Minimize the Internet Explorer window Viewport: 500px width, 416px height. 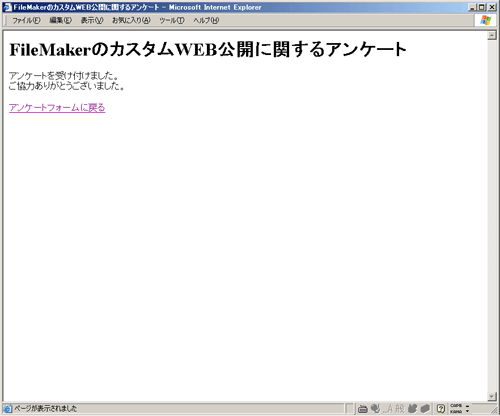point(472,7)
